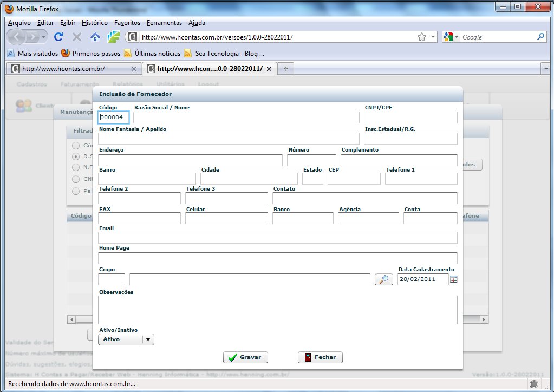Image resolution: width=554 pixels, height=392 pixels.
Task: Open the Editar menu
Action: pos(45,23)
